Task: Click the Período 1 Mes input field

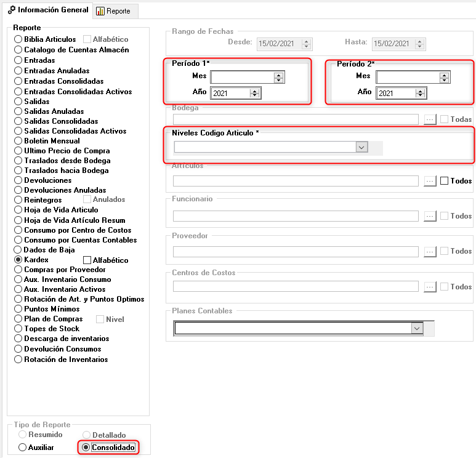Action: pos(241,77)
